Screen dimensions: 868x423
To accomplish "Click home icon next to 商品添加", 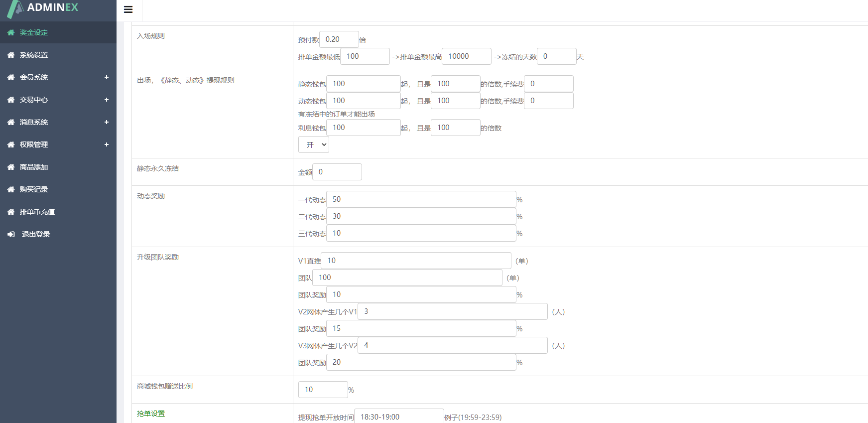I will pos(11,167).
